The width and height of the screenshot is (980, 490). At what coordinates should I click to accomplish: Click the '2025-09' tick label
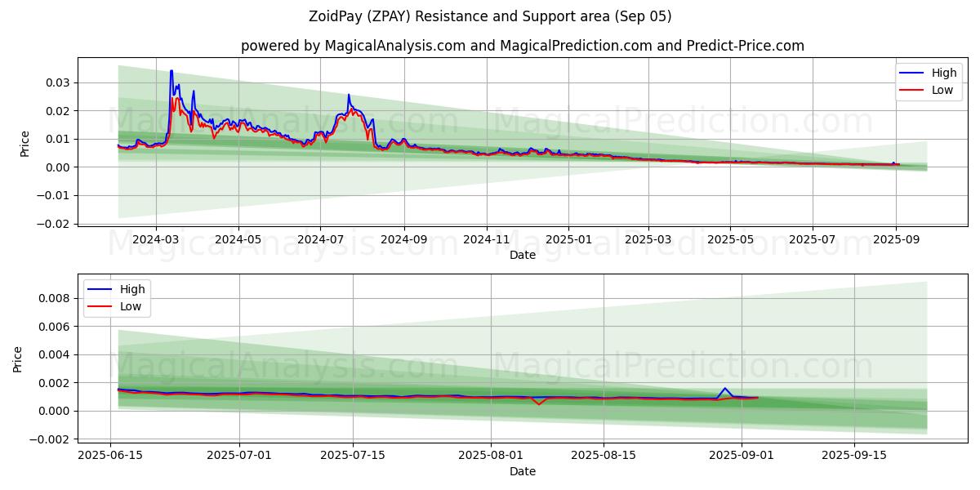point(896,240)
